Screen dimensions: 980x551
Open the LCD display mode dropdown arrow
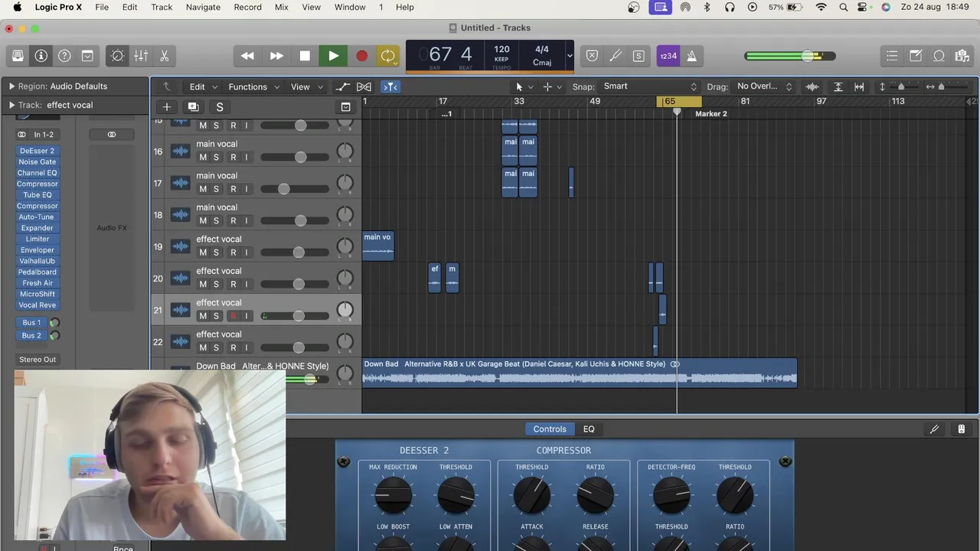coord(569,56)
